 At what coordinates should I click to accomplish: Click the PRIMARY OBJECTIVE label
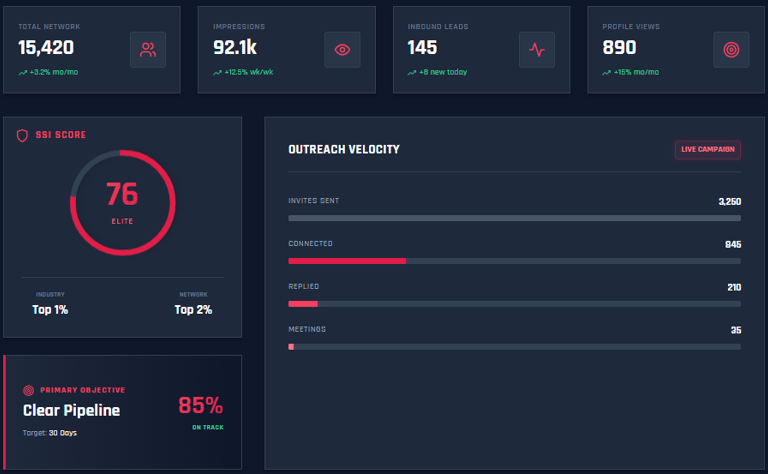point(83,390)
